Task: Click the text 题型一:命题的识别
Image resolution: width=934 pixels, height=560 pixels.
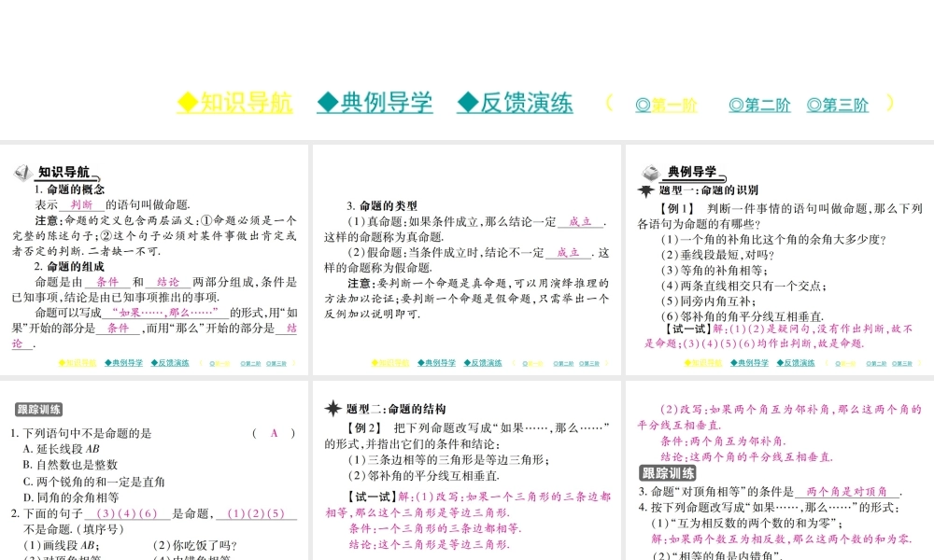Action: pos(709,190)
